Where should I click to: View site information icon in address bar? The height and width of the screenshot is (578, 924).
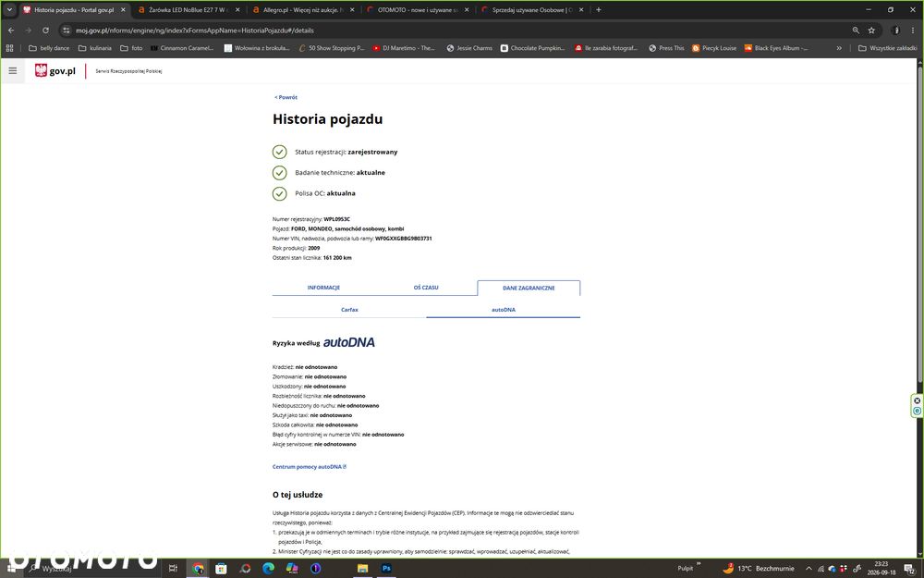66,31
